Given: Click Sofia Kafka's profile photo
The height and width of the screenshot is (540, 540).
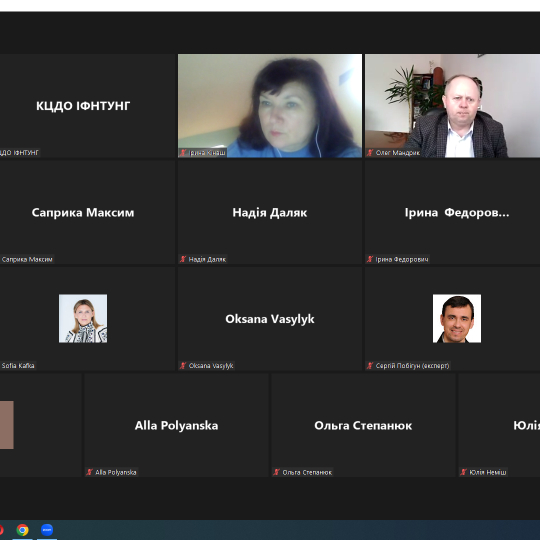Looking at the screenshot, I should [83, 319].
